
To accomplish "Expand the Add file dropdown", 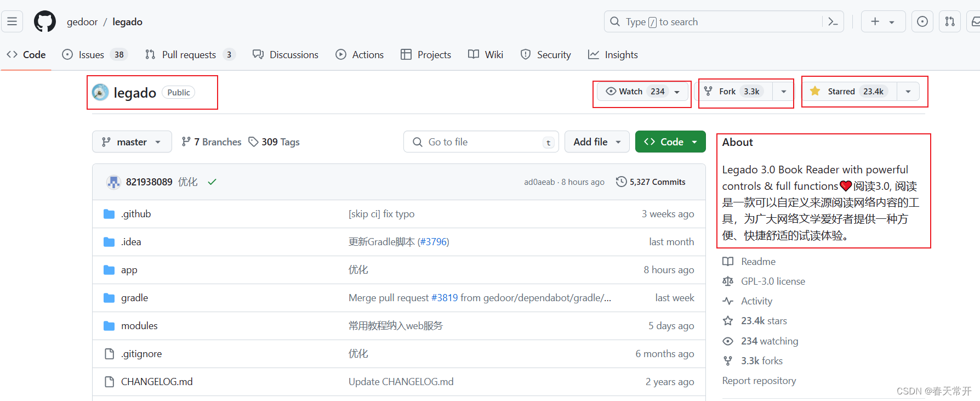I will click(597, 142).
